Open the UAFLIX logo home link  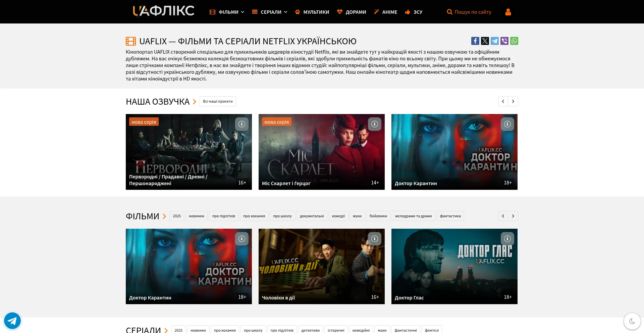163,11
